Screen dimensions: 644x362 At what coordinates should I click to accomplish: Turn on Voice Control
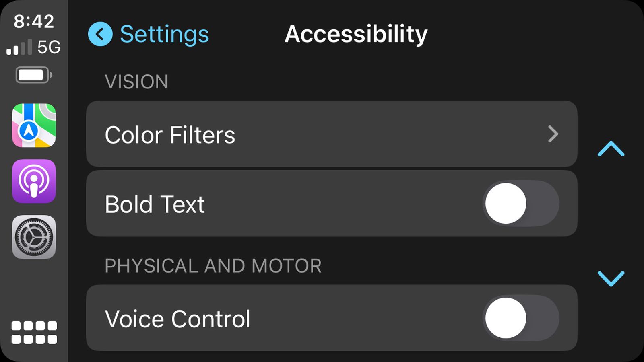coord(521,318)
